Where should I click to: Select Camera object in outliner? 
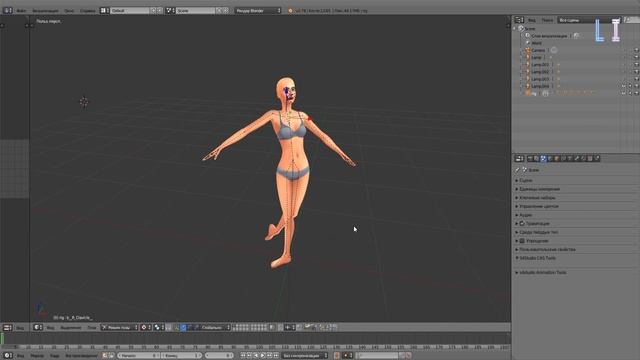538,50
